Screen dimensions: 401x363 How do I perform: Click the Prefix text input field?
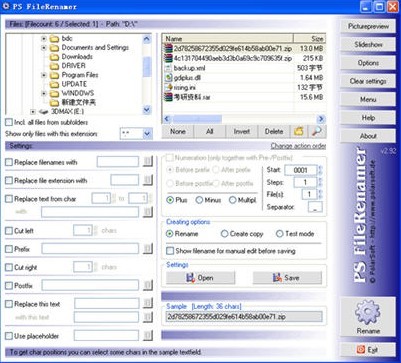point(90,249)
